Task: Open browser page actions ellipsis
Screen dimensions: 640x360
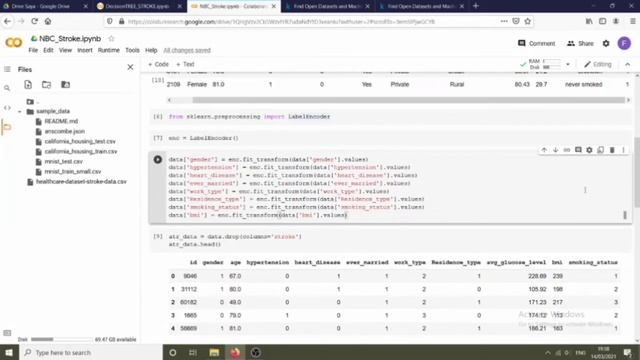Action: (504, 21)
